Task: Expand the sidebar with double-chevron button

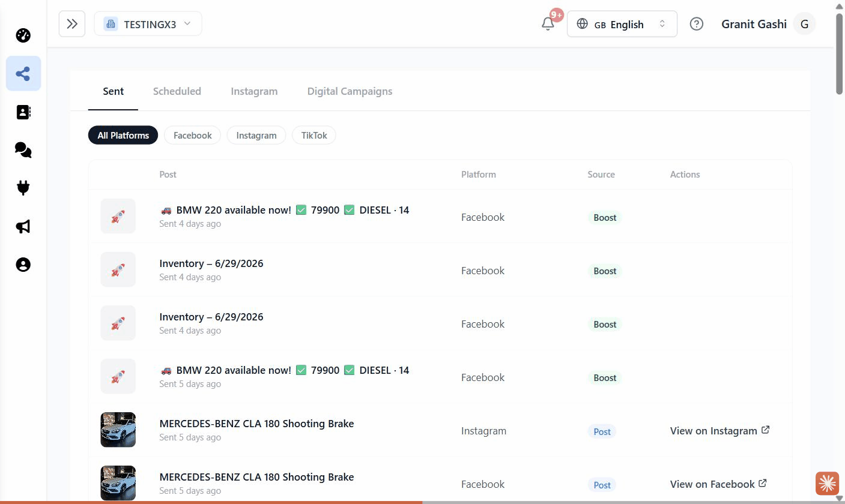Action: click(72, 24)
